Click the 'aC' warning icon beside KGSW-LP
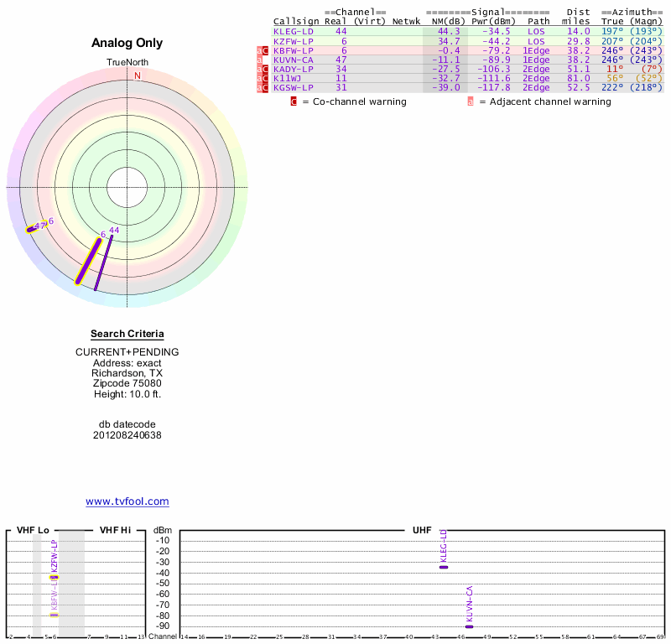This screenshot has width=671, height=644. click(x=263, y=88)
